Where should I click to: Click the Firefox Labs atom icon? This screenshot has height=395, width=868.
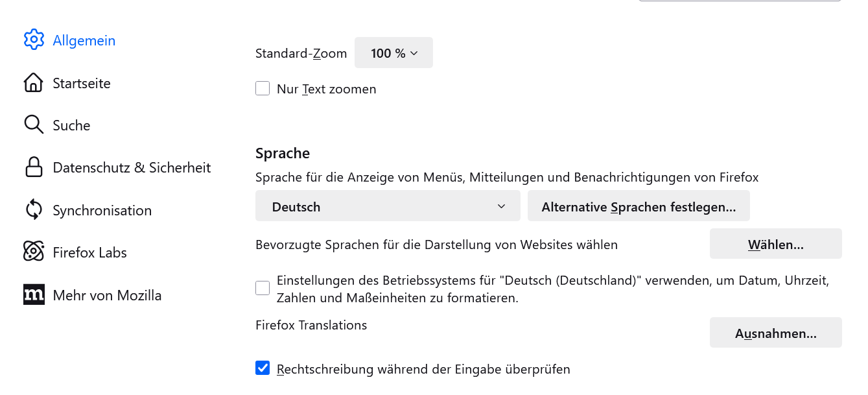pyautogui.click(x=34, y=252)
